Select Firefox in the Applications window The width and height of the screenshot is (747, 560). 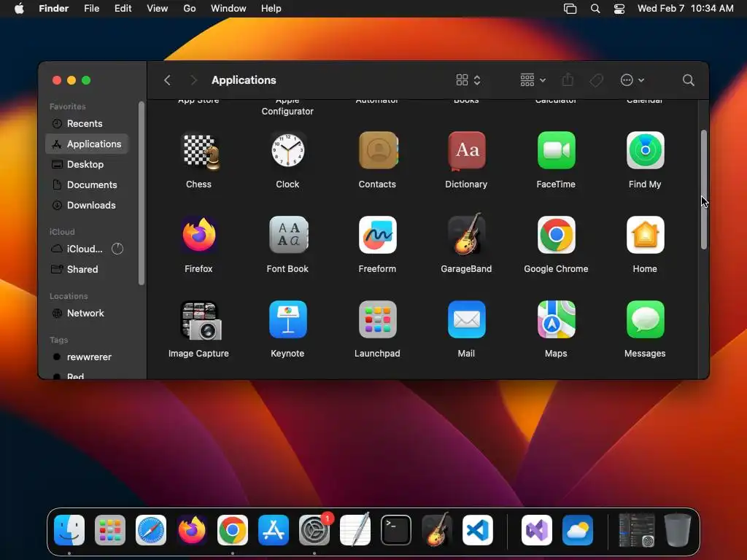click(x=198, y=235)
